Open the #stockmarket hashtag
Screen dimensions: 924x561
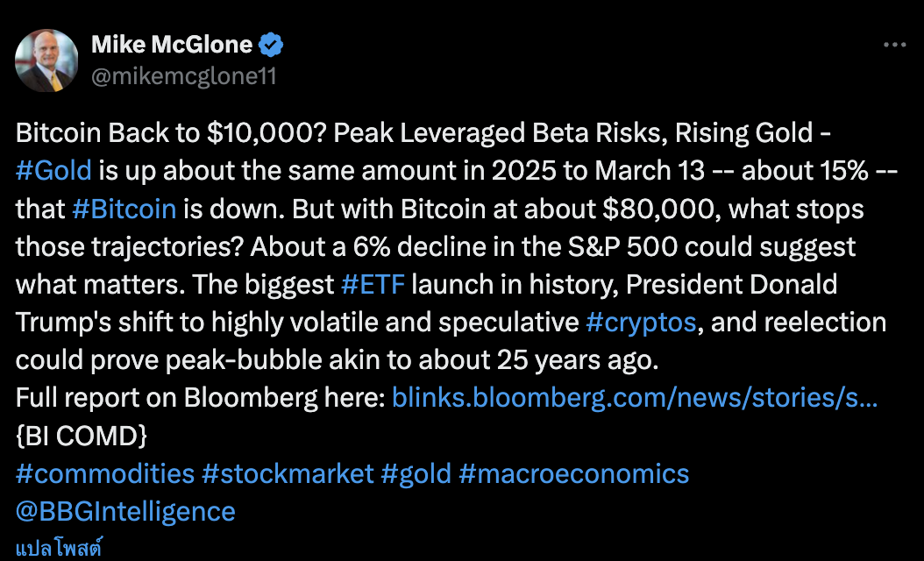288,473
